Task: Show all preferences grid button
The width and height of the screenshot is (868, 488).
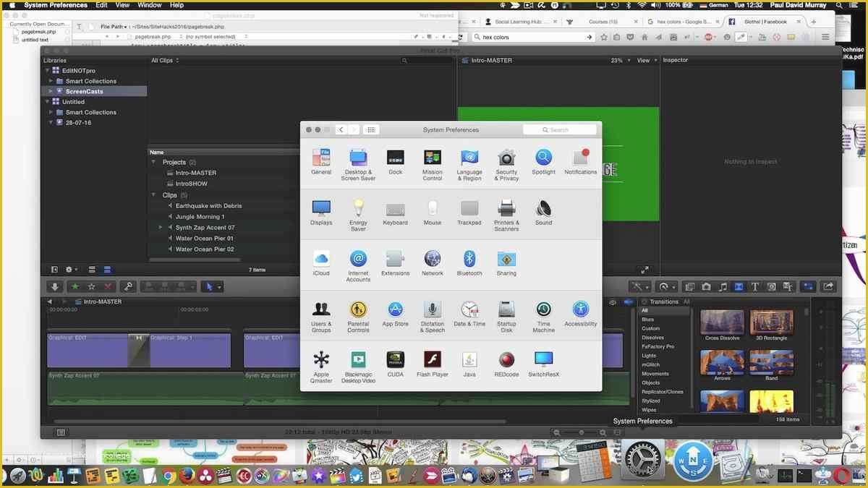Action: (x=371, y=129)
